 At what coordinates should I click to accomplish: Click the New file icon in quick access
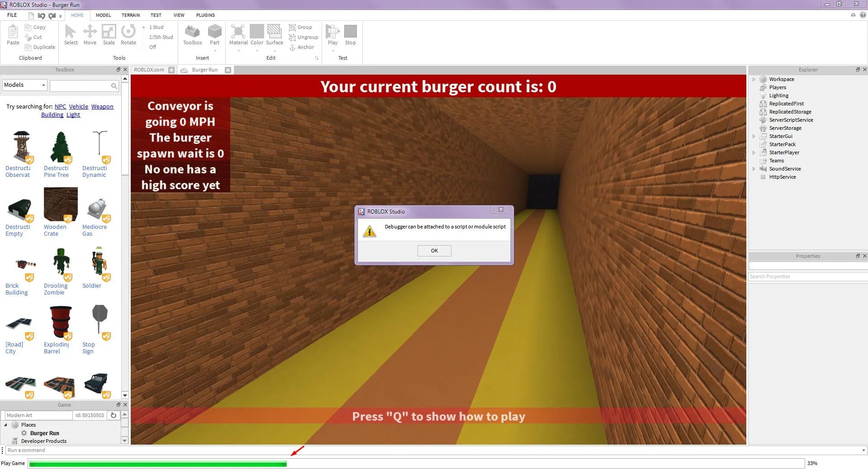coord(31,15)
